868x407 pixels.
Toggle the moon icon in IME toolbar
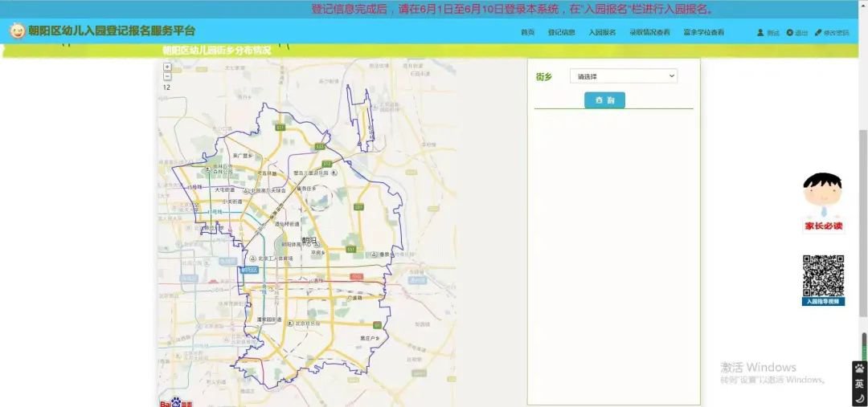tap(859, 398)
